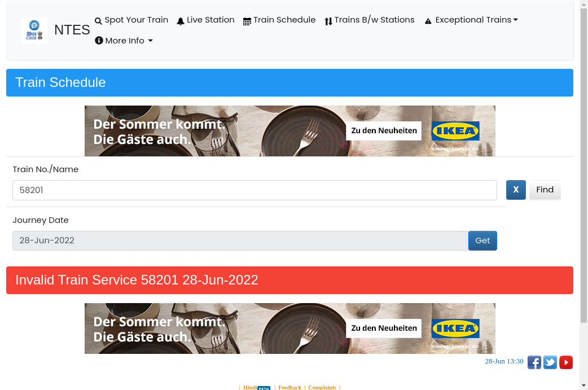Expand the More Info dropdown
This screenshot has height=390, width=588.
(x=124, y=41)
